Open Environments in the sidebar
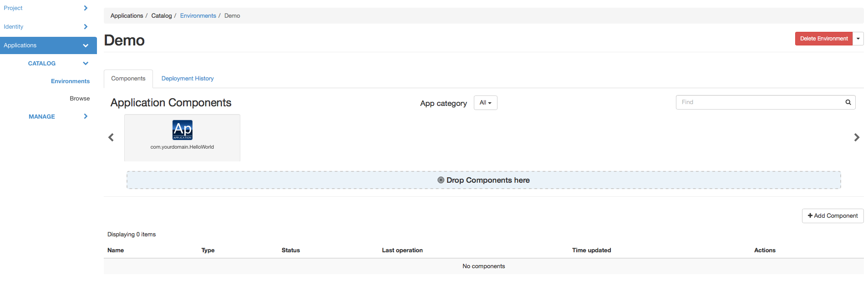Viewport: 868px width, 295px height. pyautogui.click(x=70, y=81)
